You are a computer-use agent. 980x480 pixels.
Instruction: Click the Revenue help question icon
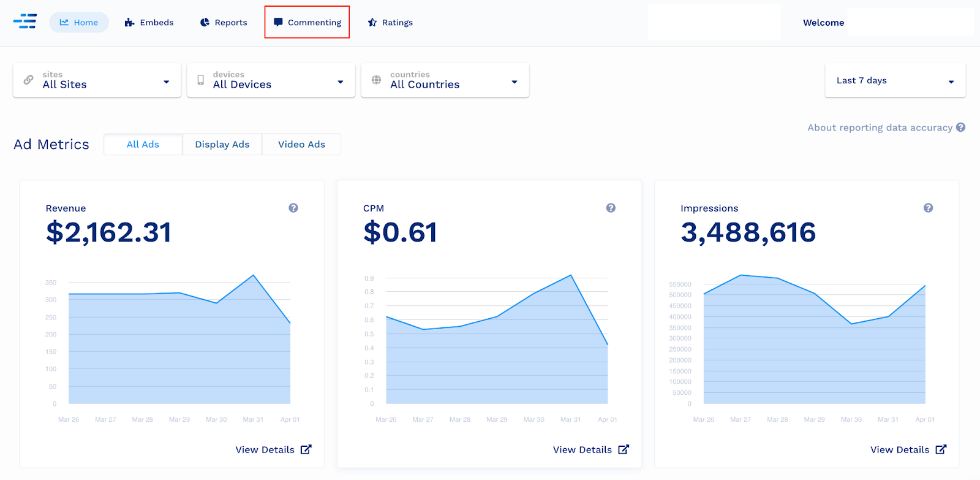tap(293, 208)
